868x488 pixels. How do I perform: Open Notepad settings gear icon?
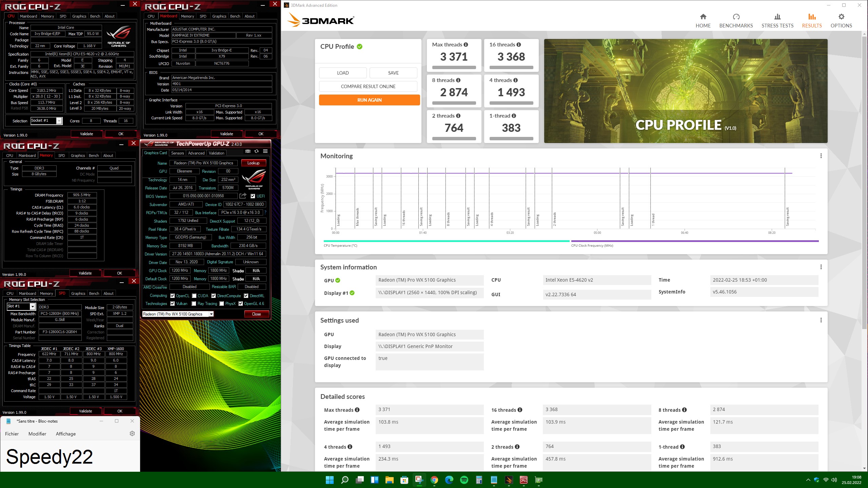[132, 433]
